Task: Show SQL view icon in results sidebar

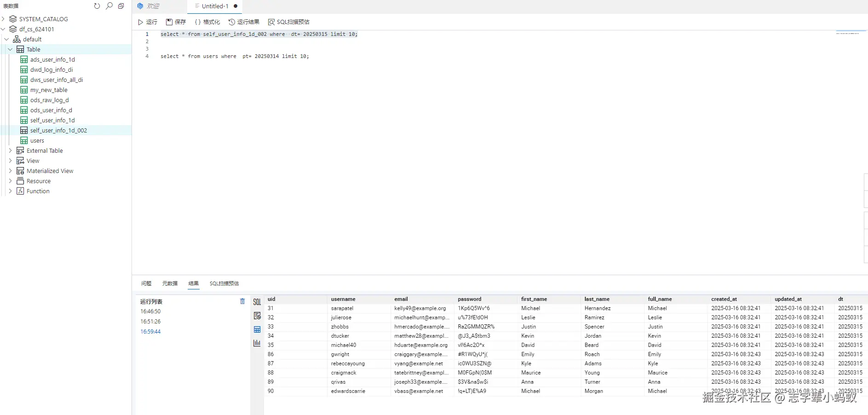Action: click(257, 302)
